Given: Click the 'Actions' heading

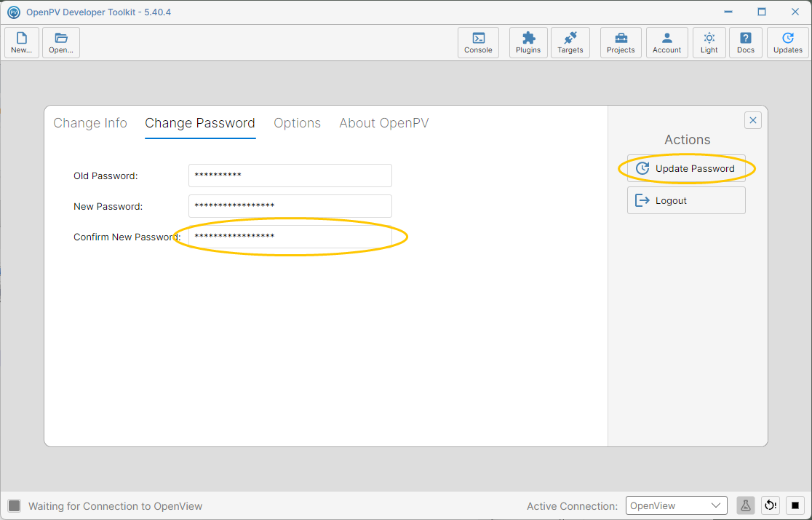Looking at the screenshot, I should pyautogui.click(x=687, y=139).
